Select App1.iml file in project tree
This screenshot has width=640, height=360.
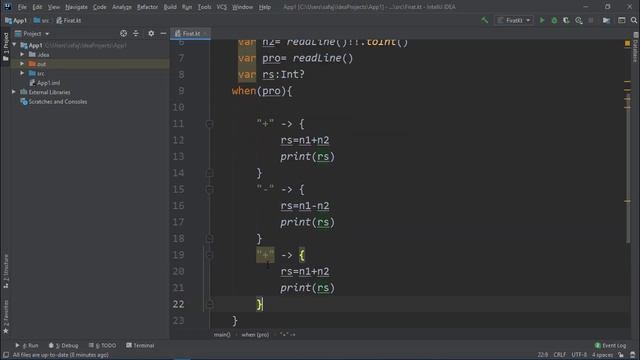point(44,82)
